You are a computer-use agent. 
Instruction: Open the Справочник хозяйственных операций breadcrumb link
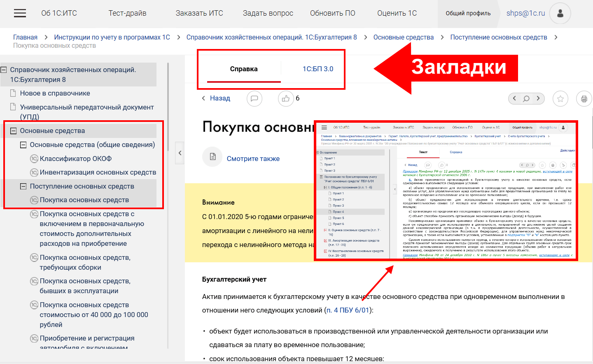[272, 37]
